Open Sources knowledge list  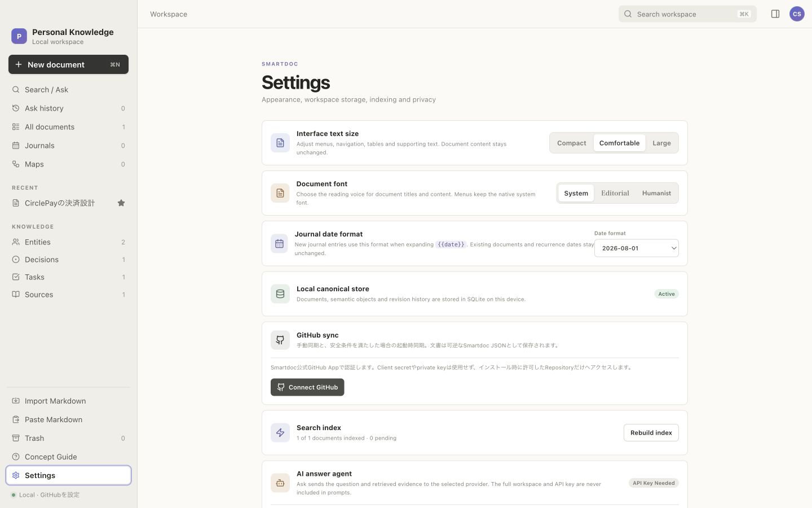click(x=68, y=294)
